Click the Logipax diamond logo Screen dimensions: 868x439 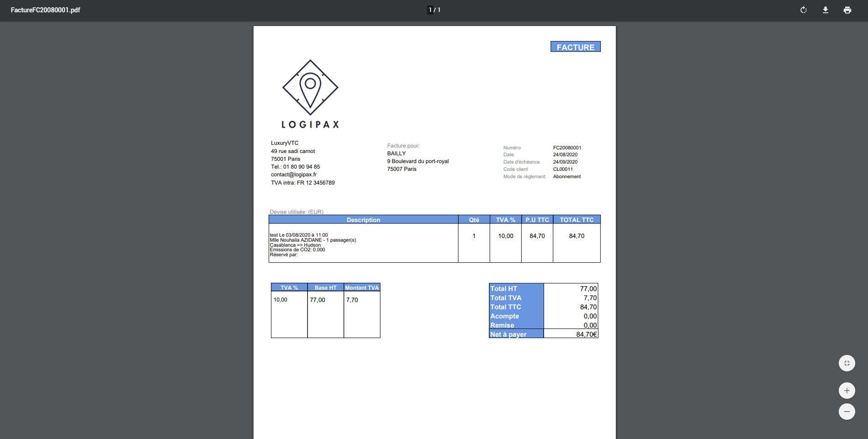(310, 87)
